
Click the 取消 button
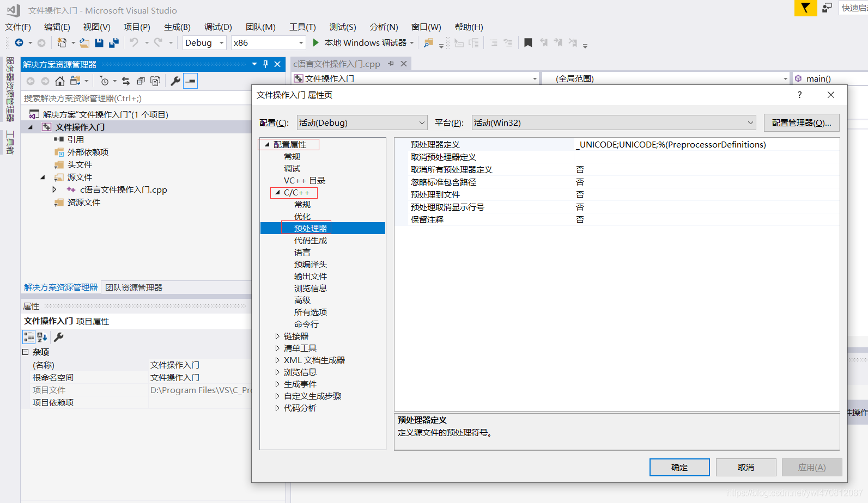pyautogui.click(x=746, y=467)
